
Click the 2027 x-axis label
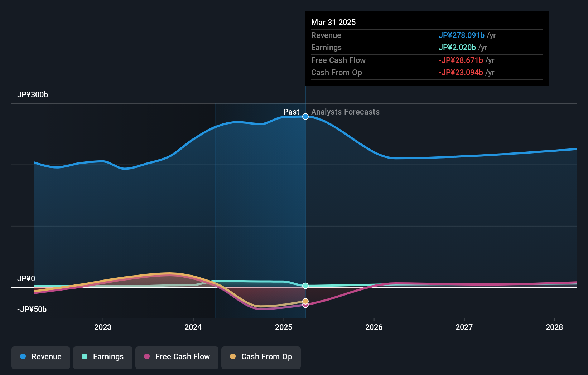click(x=464, y=327)
